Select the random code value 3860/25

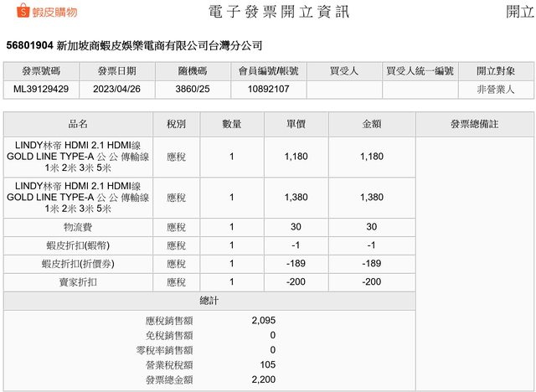pos(192,89)
